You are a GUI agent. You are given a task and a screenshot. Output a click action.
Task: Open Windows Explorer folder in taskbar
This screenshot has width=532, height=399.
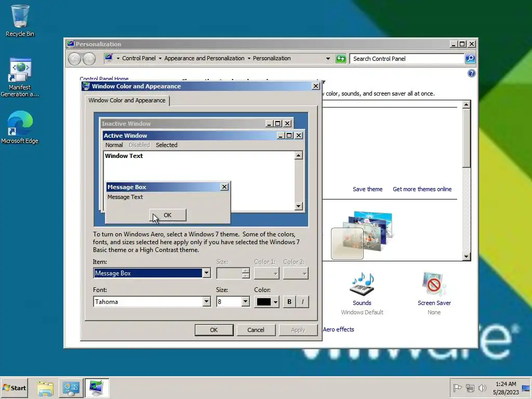click(45, 388)
